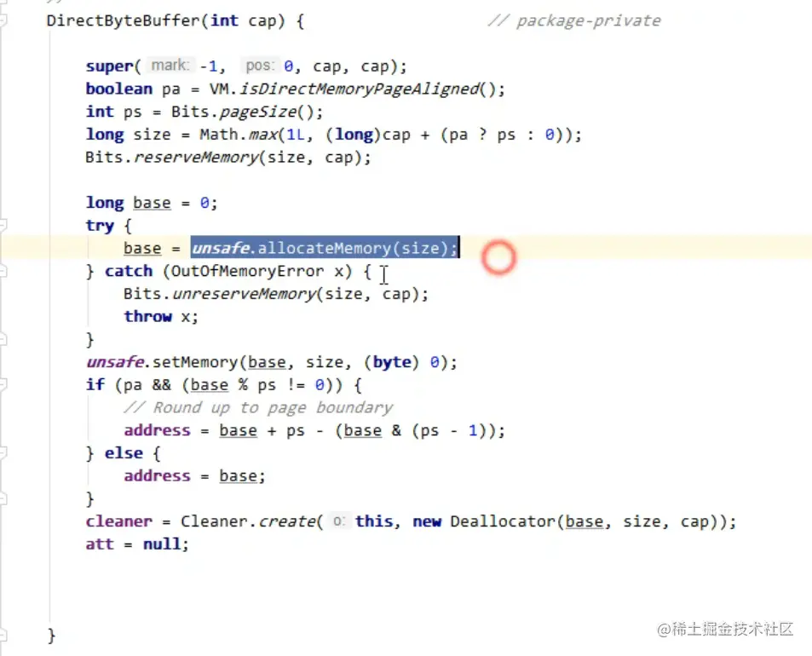Click the 'o:' parameter hint
Image resolution: width=812 pixels, height=656 pixels.
click(x=338, y=521)
